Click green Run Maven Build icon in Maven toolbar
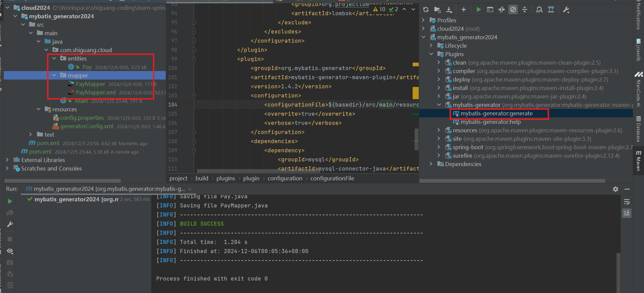 (x=479, y=10)
